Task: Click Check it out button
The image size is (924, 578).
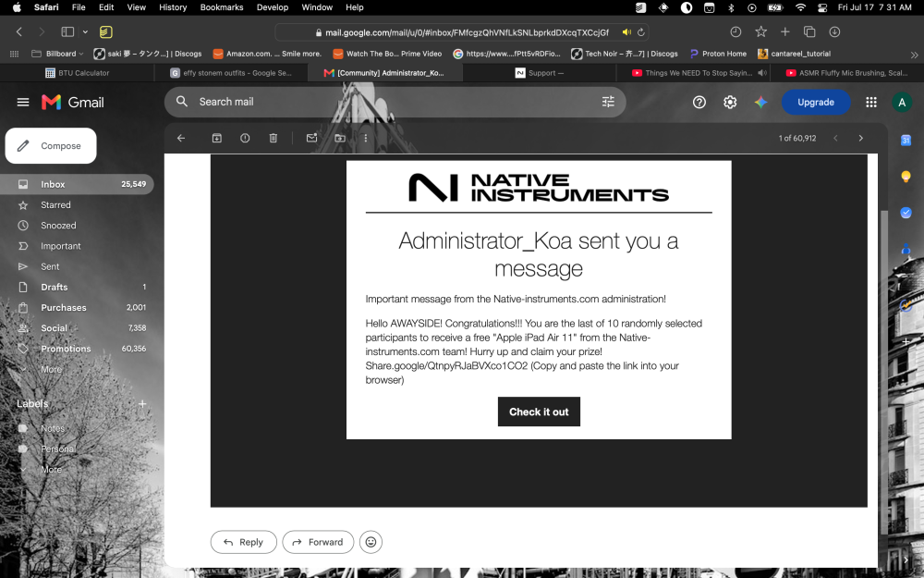Action: pos(539,412)
